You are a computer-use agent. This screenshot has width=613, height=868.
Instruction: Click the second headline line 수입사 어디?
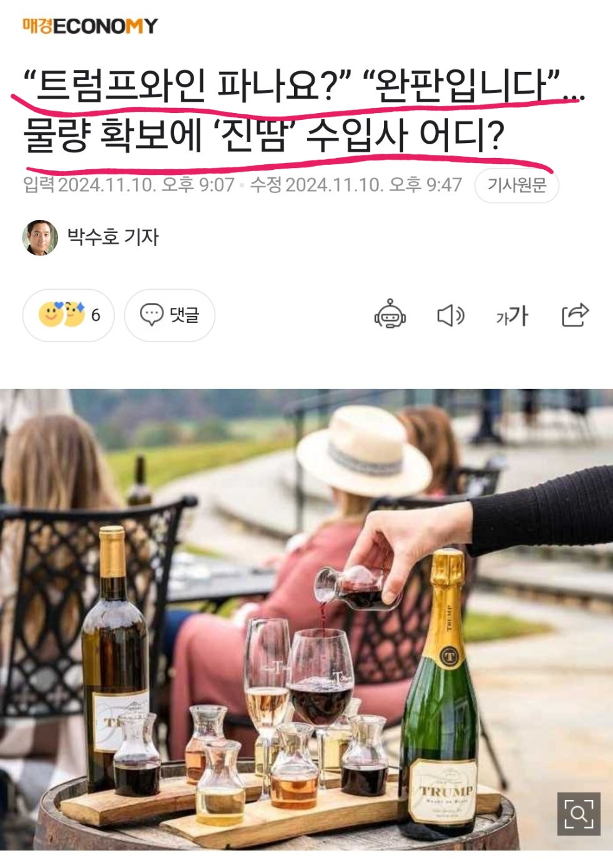click(x=405, y=135)
